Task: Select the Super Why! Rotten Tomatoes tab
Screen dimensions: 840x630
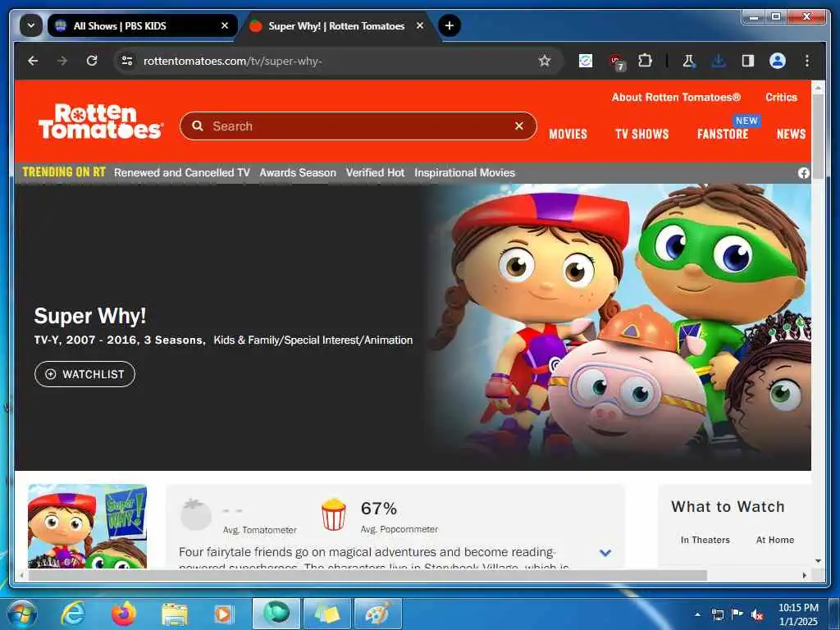Action: point(336,25)
